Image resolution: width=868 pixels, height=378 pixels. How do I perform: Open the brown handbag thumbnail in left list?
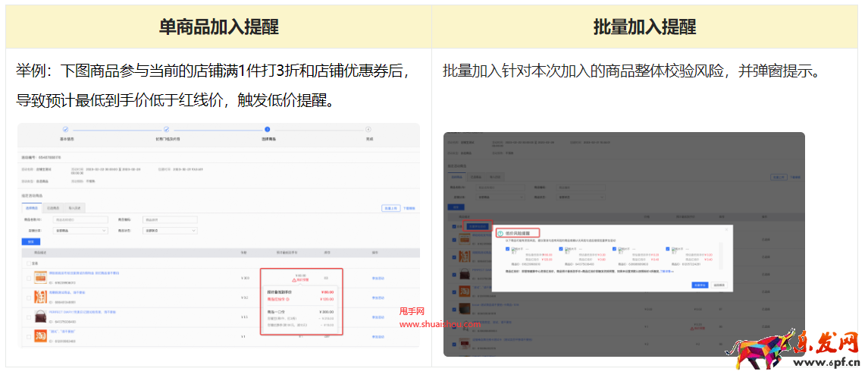[x=41, y=317]
